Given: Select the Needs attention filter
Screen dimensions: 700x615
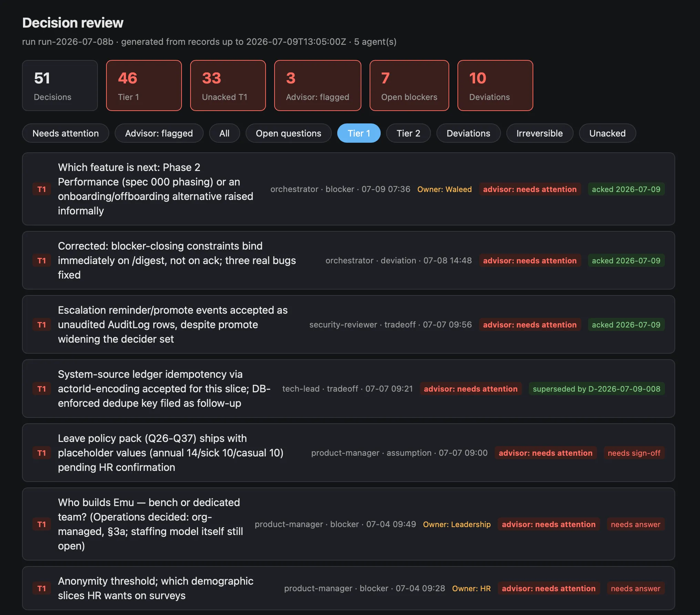Looking at the screenshot, I should coord(65,133).
